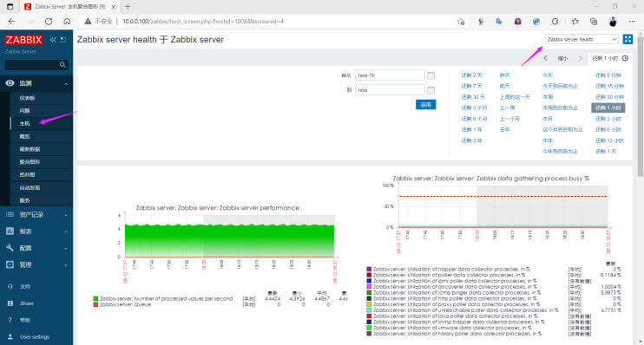Screen dimensions: 644x345
Task: Open the browser collections icon
Action: click(594, 22)
